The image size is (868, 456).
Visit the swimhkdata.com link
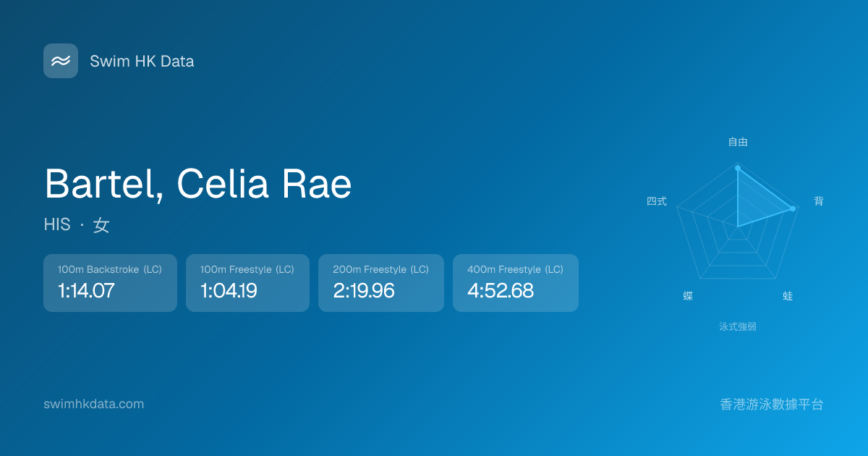(x=93, y=404)
